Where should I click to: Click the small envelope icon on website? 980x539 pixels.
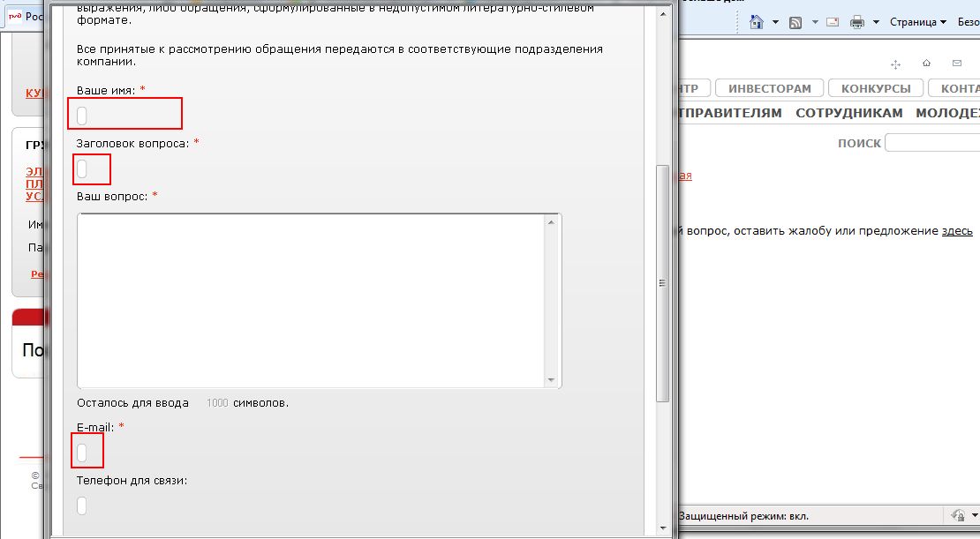[957, 64]
